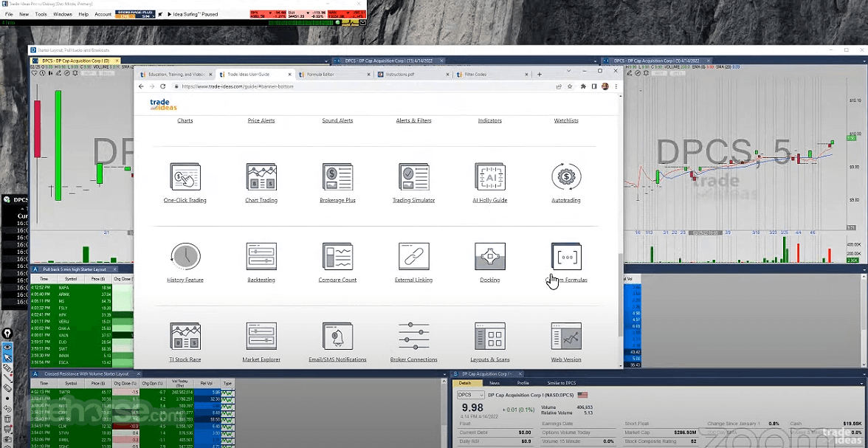Open Chrome three-dot menu
This screenshot has width=868, height=448.
point(616,86)
